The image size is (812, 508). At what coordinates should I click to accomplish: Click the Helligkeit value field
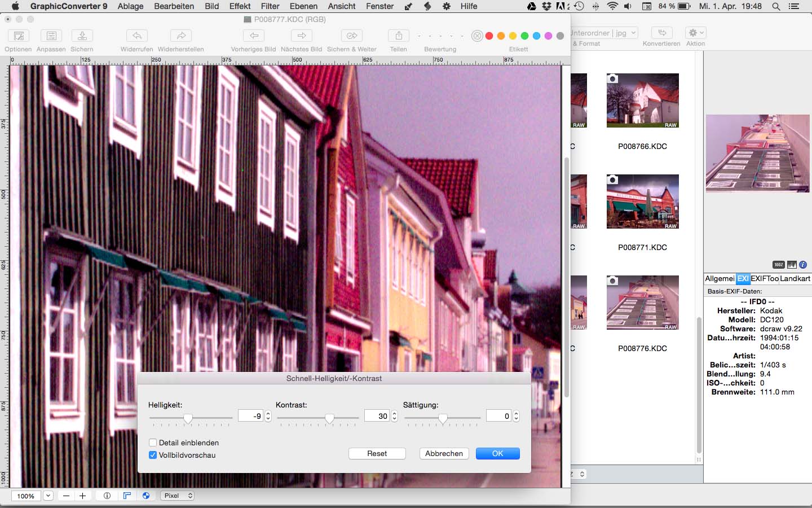250,416
